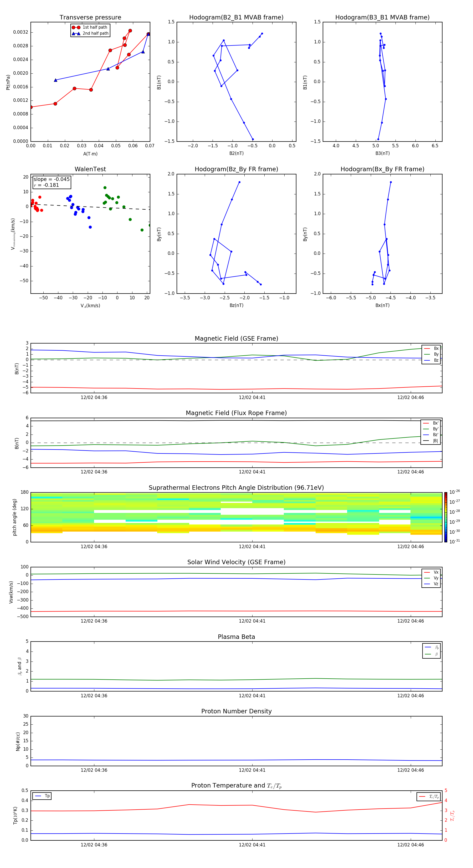Select the "Bx" entry in GSE legend
This screenshot has width=473, height=868.
pyautogui.click(x=431, y=349)
